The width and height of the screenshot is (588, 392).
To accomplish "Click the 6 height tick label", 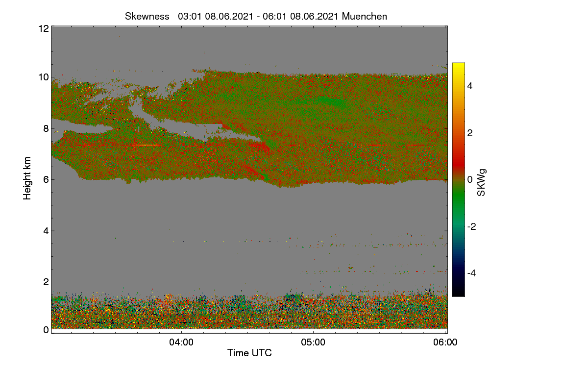I will (x=46, y=179).
